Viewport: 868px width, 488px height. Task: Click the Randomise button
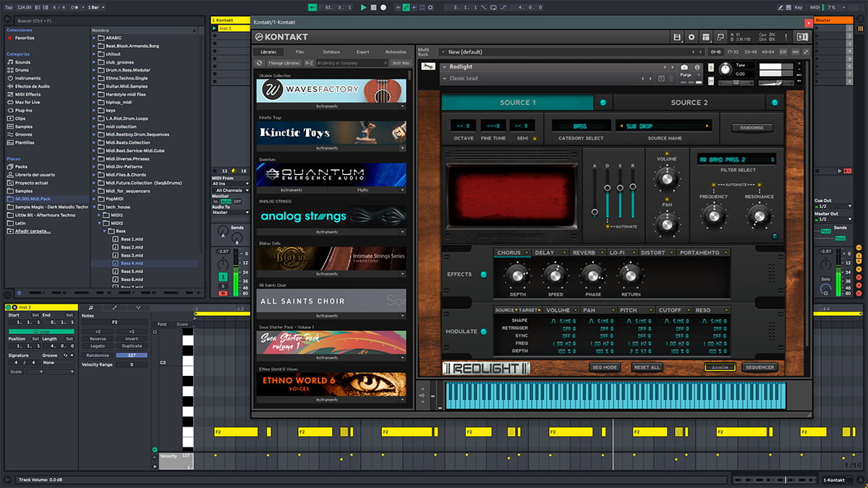(752, 128)
